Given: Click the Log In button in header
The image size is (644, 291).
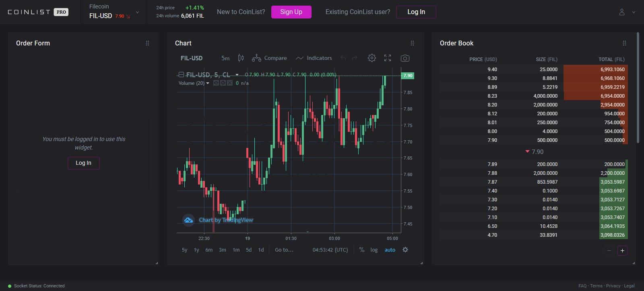Looking at the screenshot, I should coord(416,12).
